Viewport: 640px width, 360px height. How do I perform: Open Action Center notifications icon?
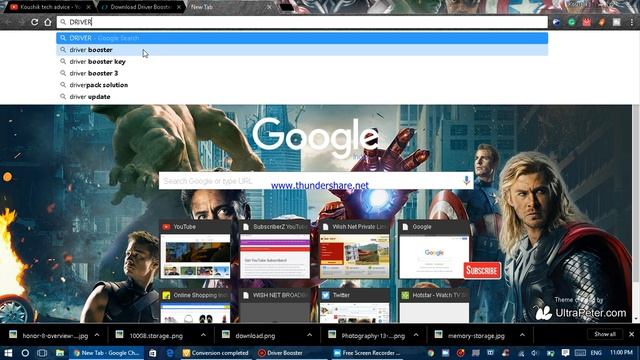(565, 353)
